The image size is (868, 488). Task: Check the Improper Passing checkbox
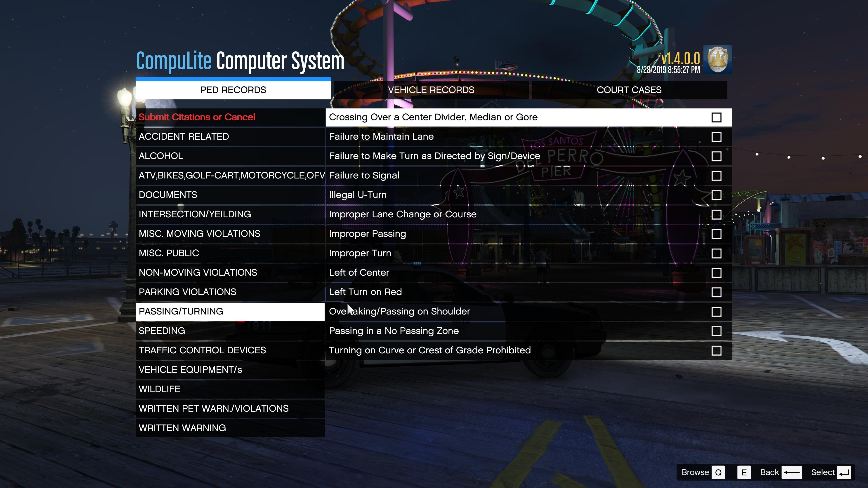[x=716, y=234]
